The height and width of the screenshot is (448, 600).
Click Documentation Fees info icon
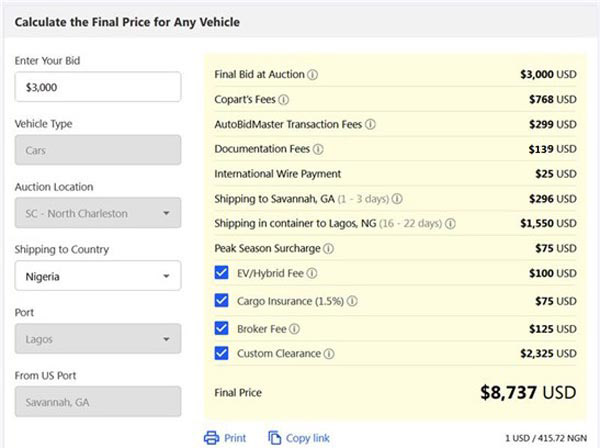pyautogui.click(x=318, y=149)
